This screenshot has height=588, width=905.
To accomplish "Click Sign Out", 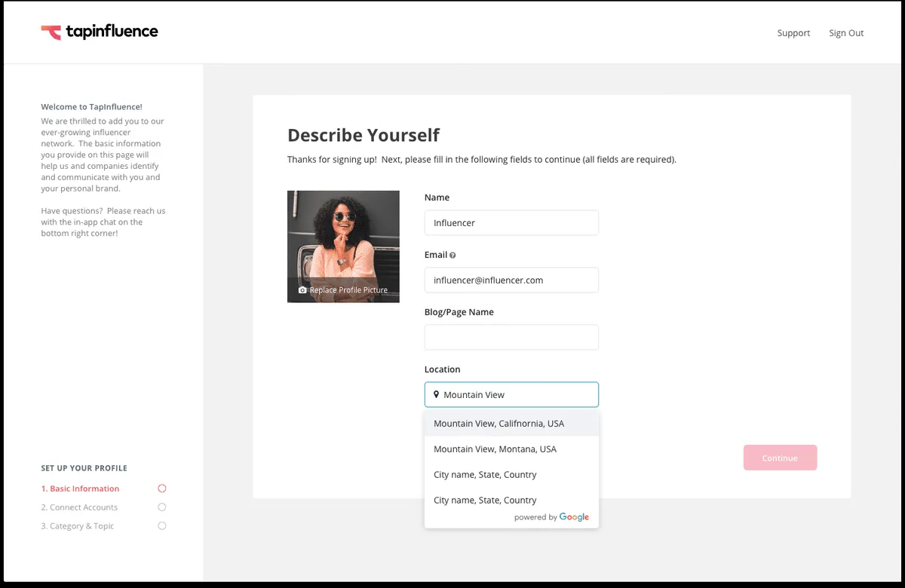I will [x=846, y=33].
